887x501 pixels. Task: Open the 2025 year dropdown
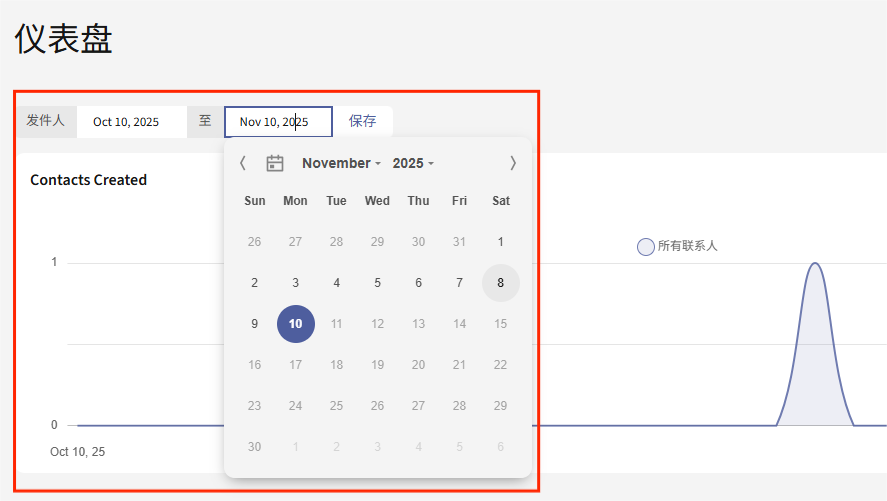tap(413, 163)
